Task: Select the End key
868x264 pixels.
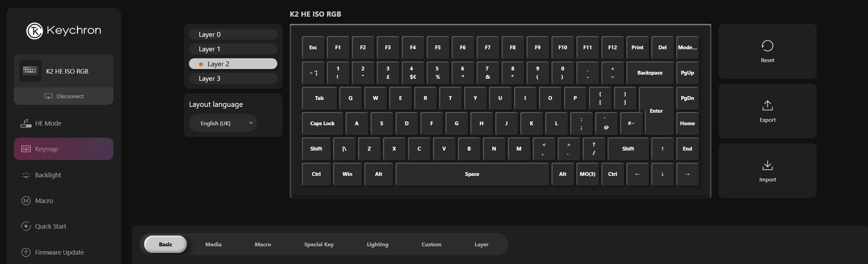Action: [687, 148]
